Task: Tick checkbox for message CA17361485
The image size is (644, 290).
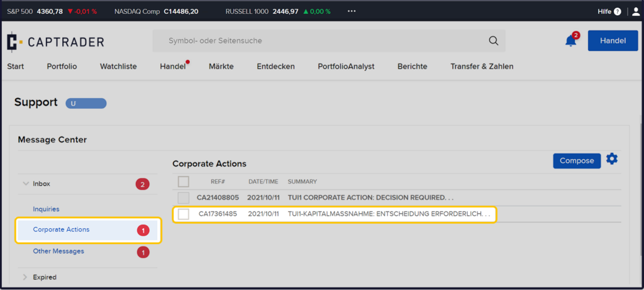Action: [x=184, y=214]
